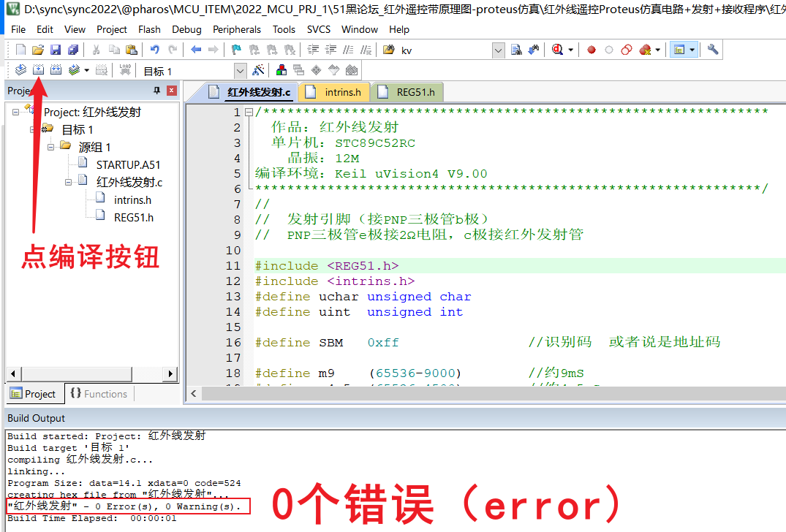Toggle a breakpoint at current line

(591, 49)
